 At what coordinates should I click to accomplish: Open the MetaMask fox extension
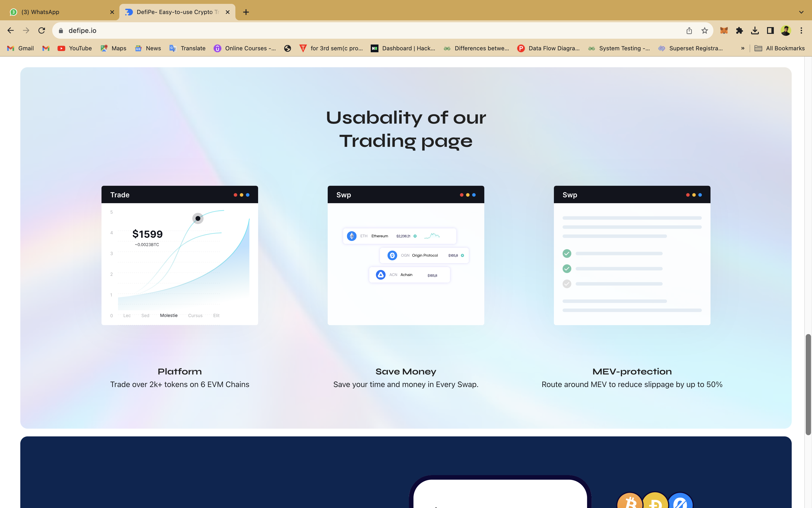[724, 30]
